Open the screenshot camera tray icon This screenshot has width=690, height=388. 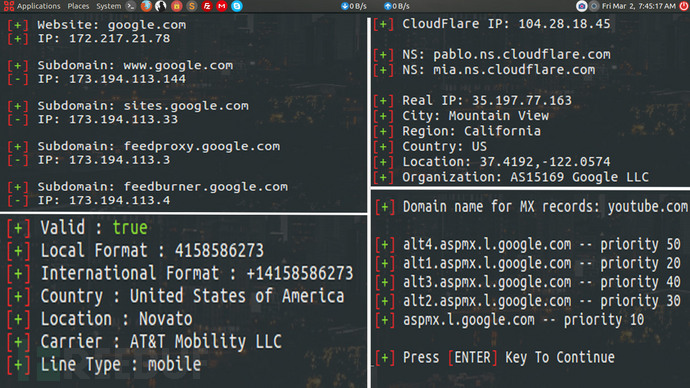pos(581,6)
